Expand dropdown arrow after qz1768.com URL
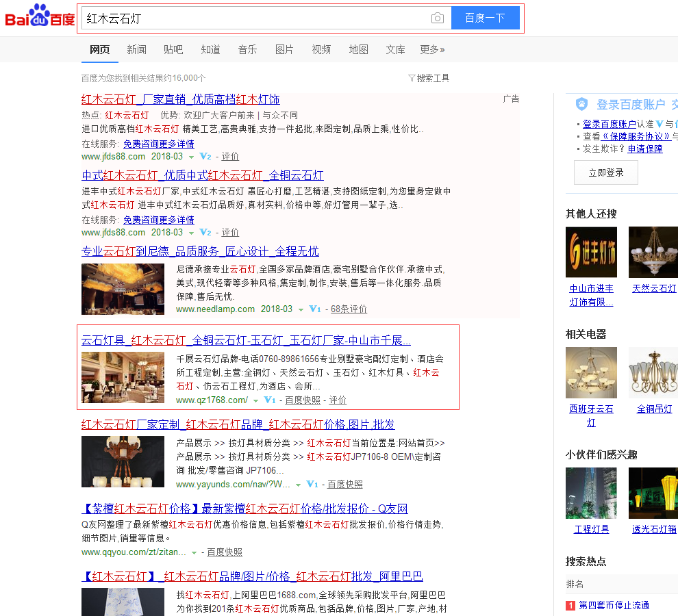Screen dimensions: 678x616 point(255,400)
